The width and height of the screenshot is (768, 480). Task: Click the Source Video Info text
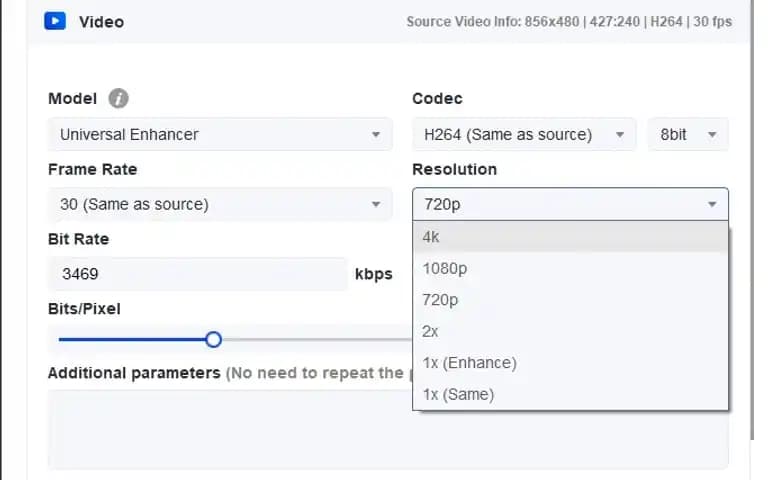(x=569, y=22)
